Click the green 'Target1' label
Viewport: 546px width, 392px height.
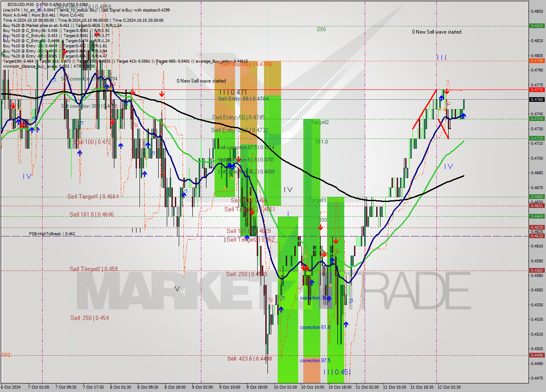(317, 200)
